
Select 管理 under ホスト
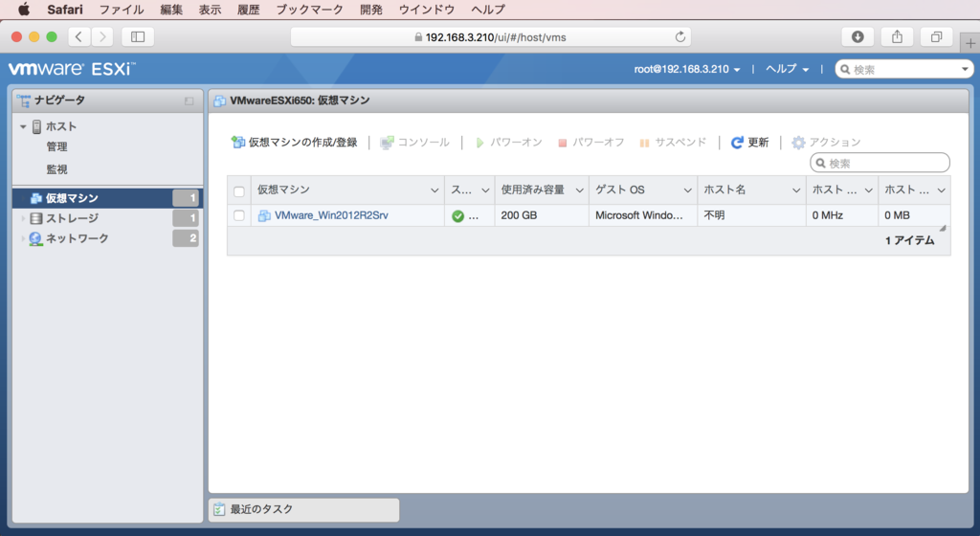pyautogui.click(x=56, y=146)
